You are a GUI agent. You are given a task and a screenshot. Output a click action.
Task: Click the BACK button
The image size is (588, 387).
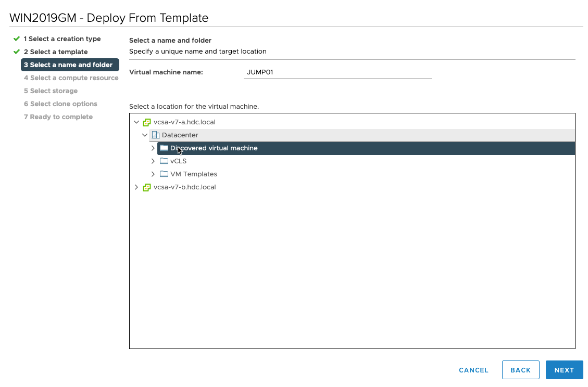point(520,370)
